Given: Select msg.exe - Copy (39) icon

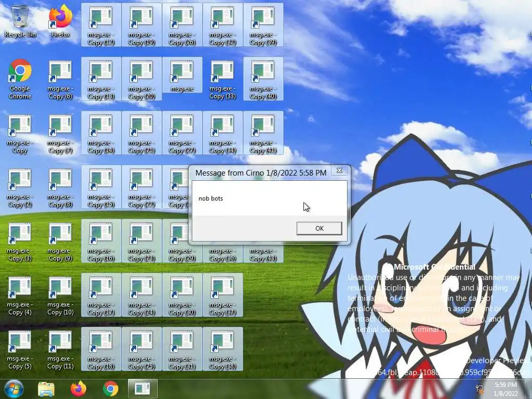Looking at the screenshot, I should point(263,25).
